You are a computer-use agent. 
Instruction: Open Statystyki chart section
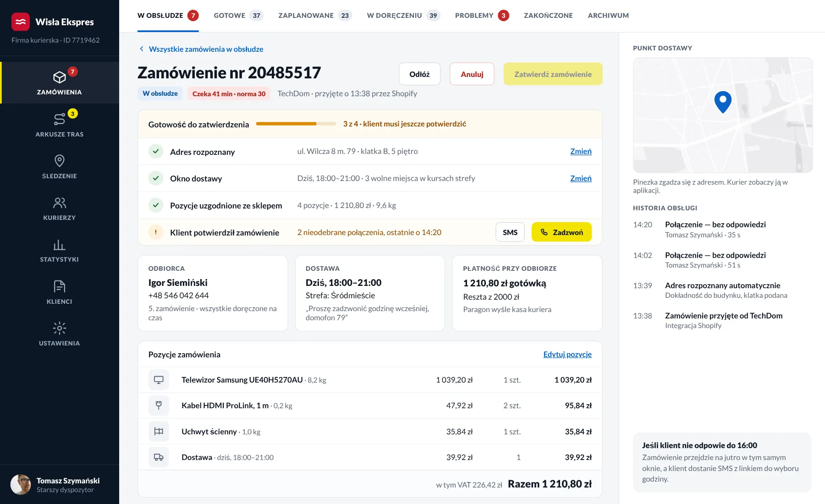60,250
